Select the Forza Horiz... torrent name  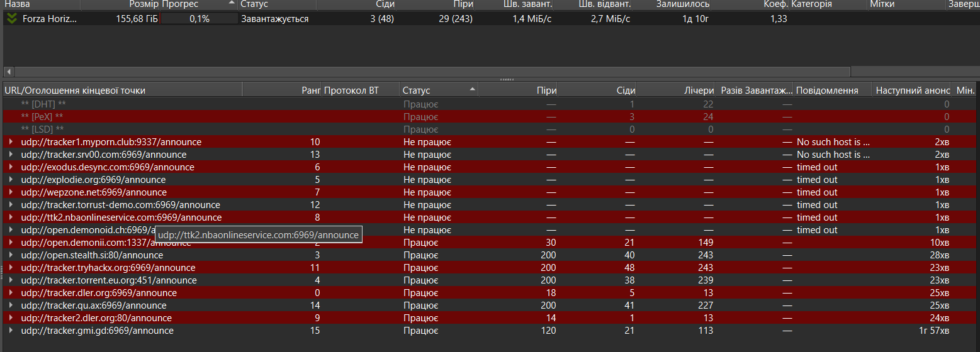tap(50, 19)
